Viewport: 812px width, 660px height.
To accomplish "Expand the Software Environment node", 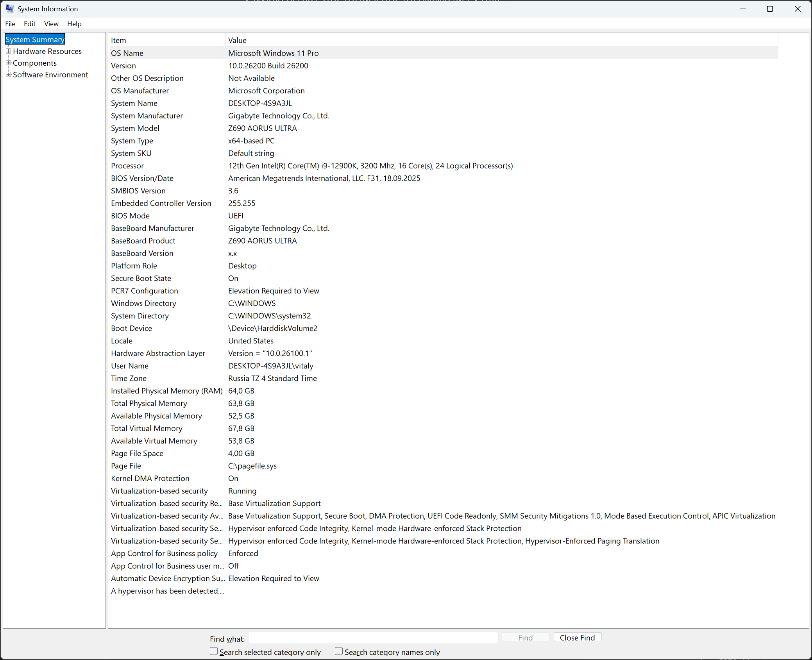I will click(x=9, y=74).
